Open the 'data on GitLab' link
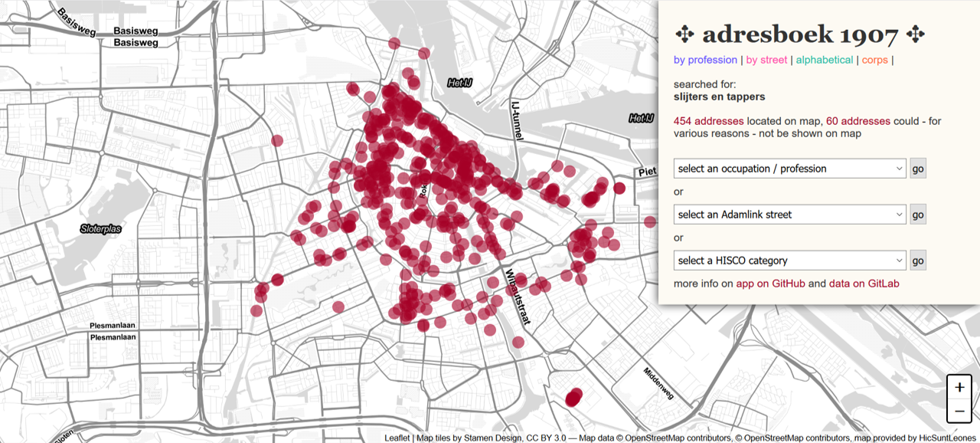The image size is (980, 443). tap(864, 284)
